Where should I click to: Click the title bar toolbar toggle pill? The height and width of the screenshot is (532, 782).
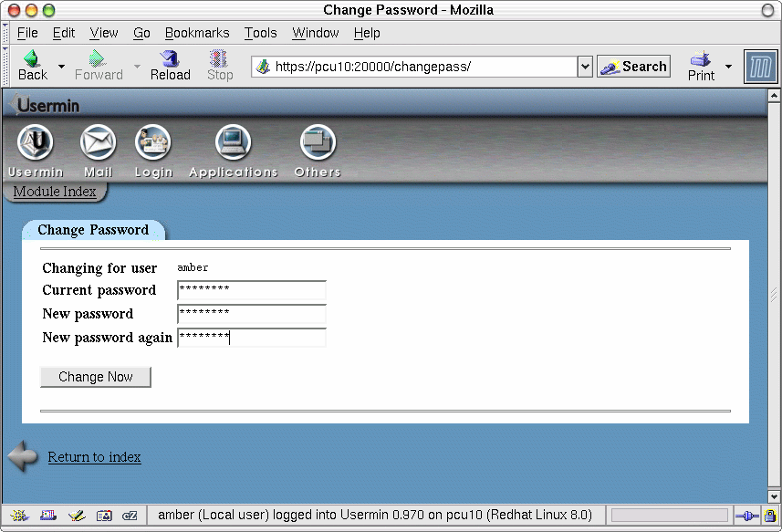[x=767, y=10]
